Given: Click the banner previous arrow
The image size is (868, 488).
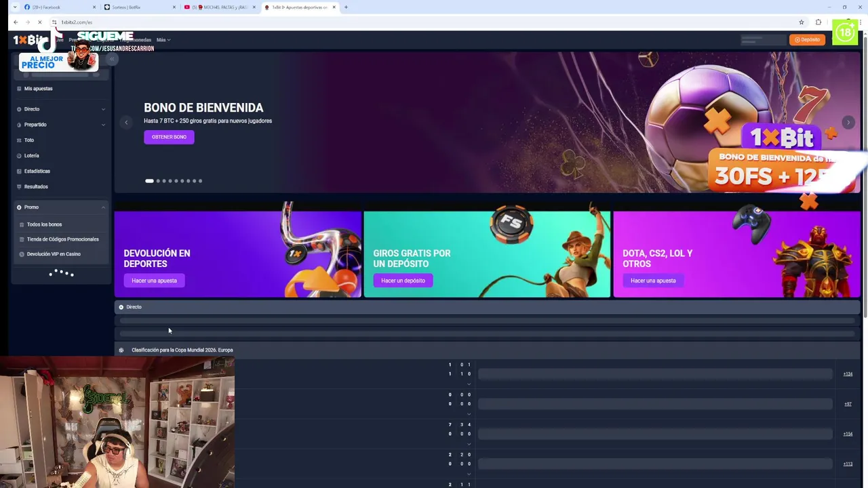Looking at the screenshot, I should tap(126, 123).
